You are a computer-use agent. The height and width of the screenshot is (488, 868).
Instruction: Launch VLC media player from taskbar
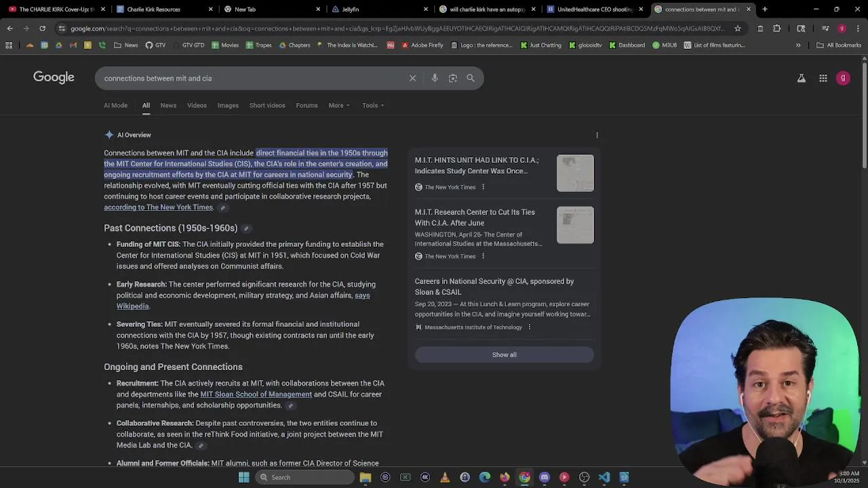445,477
